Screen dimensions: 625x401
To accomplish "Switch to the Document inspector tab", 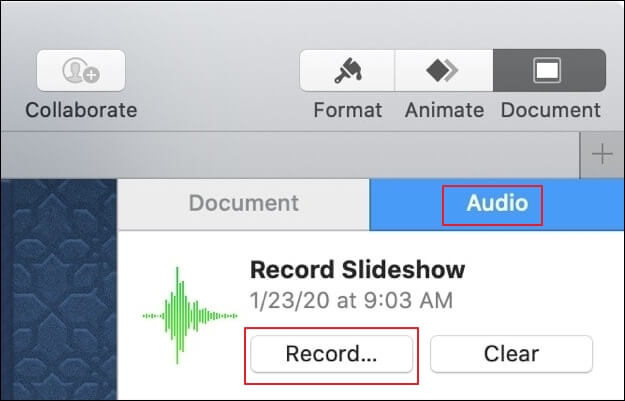I will (x=244, y=204).
